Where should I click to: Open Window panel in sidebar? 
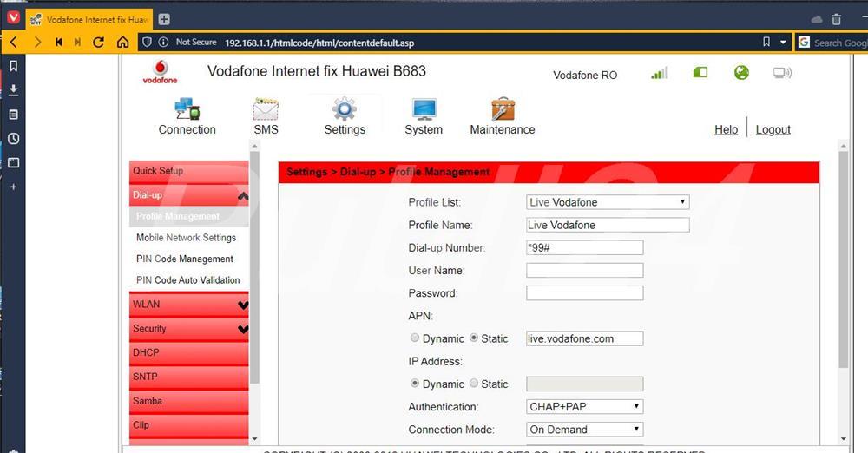click(x=14, y=163)
